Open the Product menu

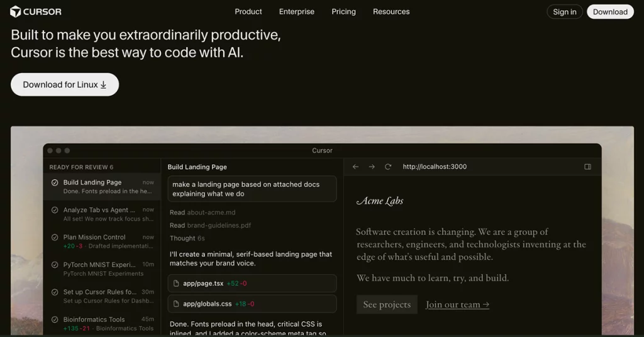248,11
